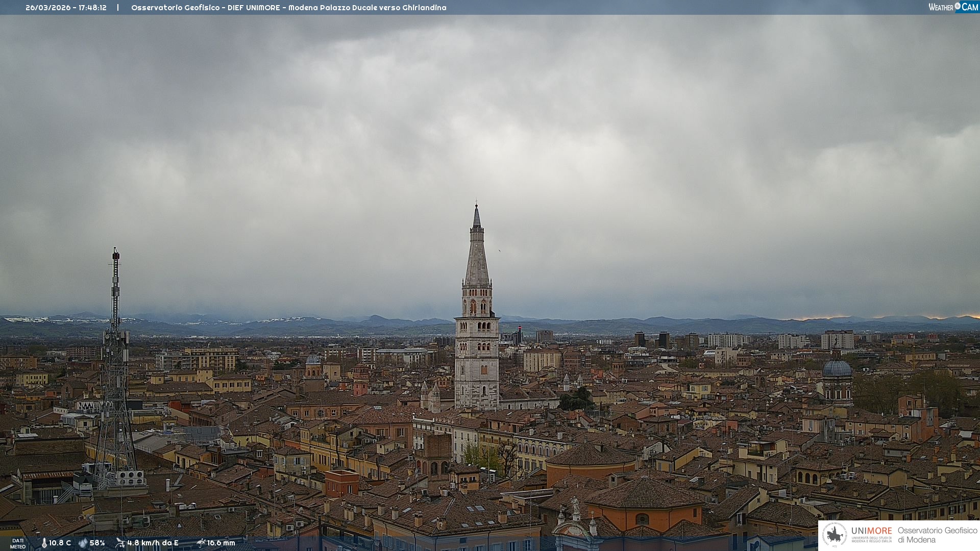Select the DATI METEO label
Viewport: 980px width, 551px height.
point(18,543)
